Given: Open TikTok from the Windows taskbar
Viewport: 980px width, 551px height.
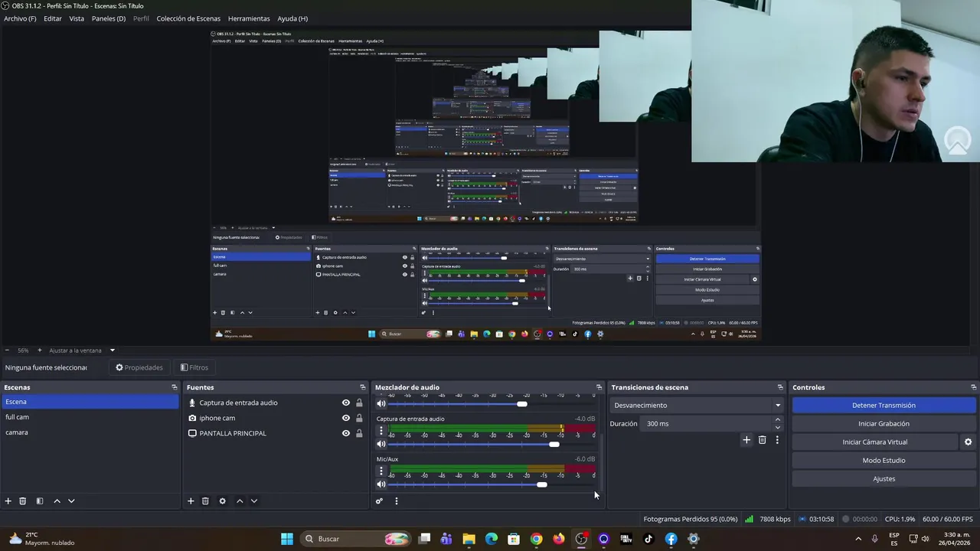Looking at the screenshot, I should click(648, 539).
